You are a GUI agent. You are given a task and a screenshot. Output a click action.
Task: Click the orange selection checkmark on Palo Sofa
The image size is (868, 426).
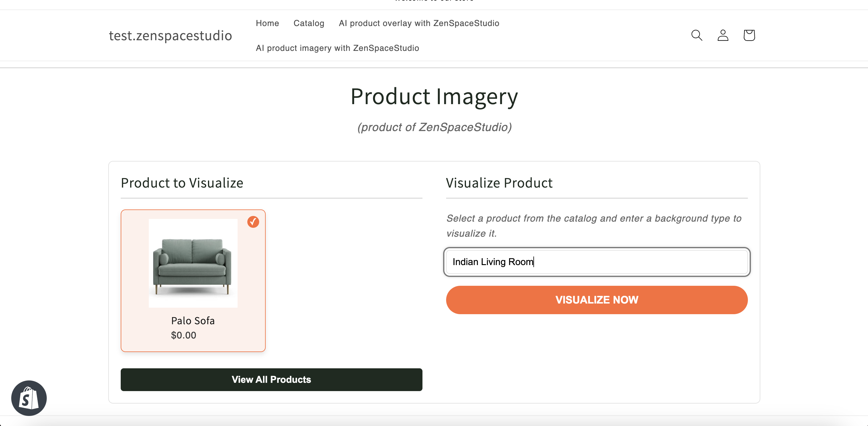click(253, 222)
